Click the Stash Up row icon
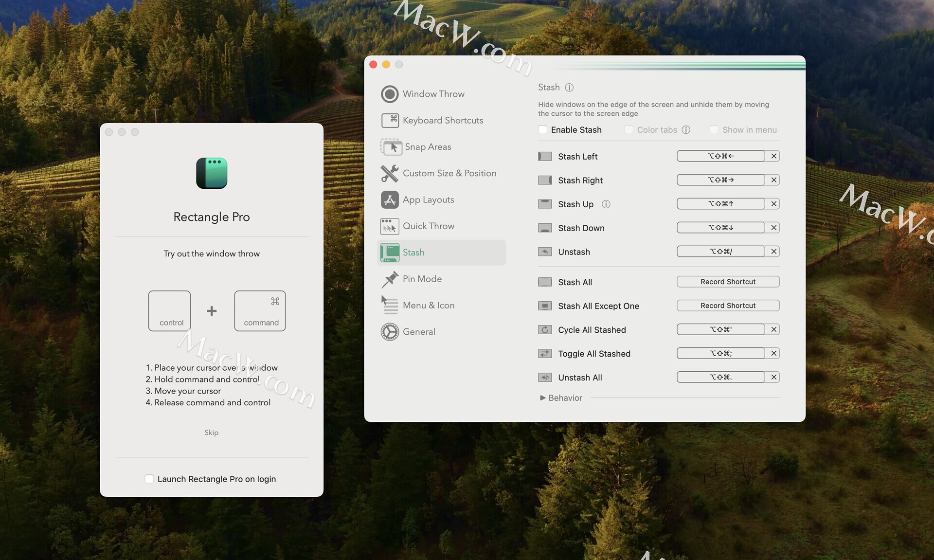Screen dimensions: 934x560 545,204
